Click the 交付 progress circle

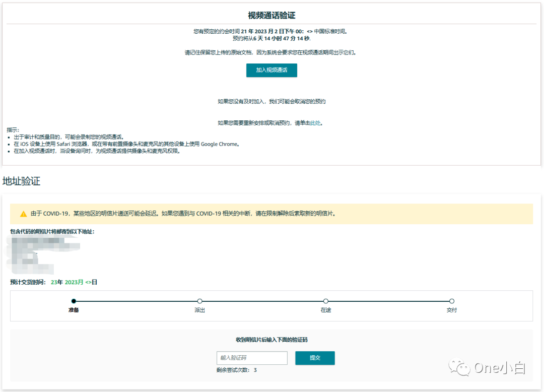(452, 301)
